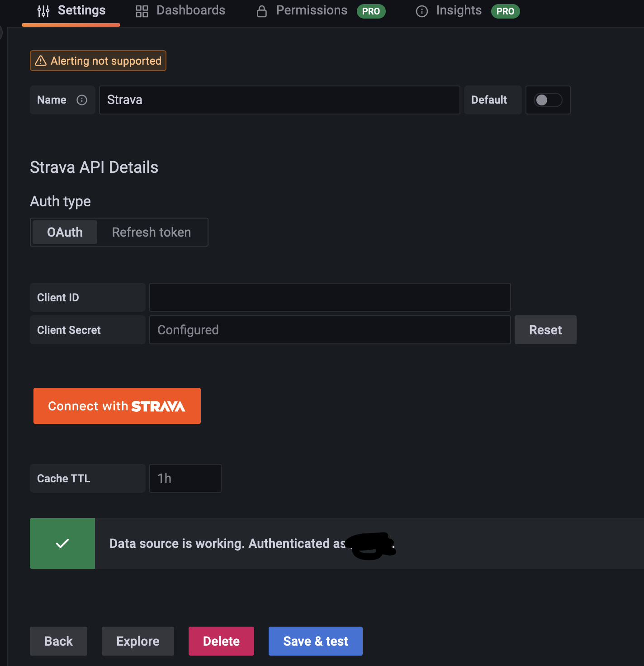
Task: Select Refresh token auth type
Action: coord(152,232)
